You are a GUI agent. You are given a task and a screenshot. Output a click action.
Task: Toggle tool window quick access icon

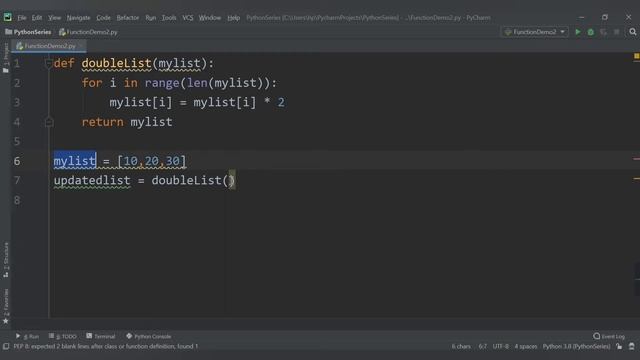pyautogui.click(x=6, y=347)
